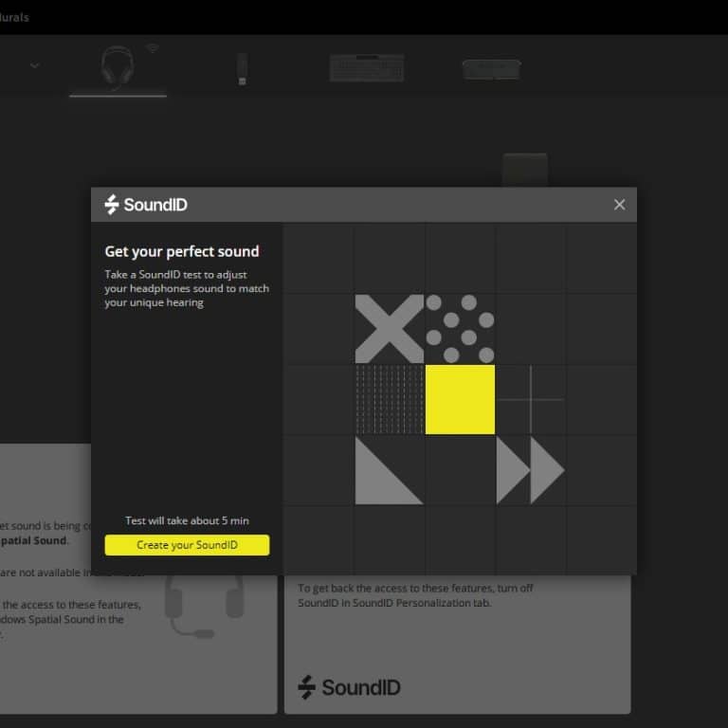Click the Create your SoundID button
Viewport: 728px width, 728px height.
(x=187, y=545)
